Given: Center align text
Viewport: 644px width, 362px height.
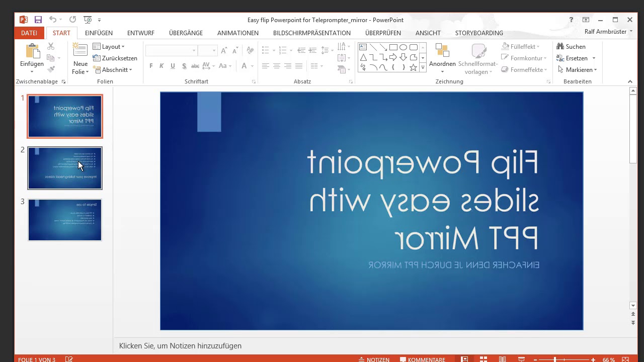Looking at the screenshot, I should tap(277, 66).
